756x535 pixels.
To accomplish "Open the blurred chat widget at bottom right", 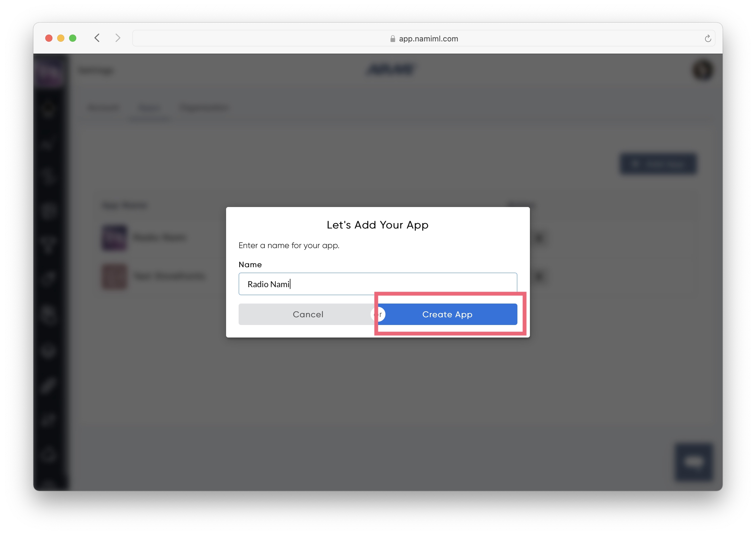I will click(x=693, y=462).
